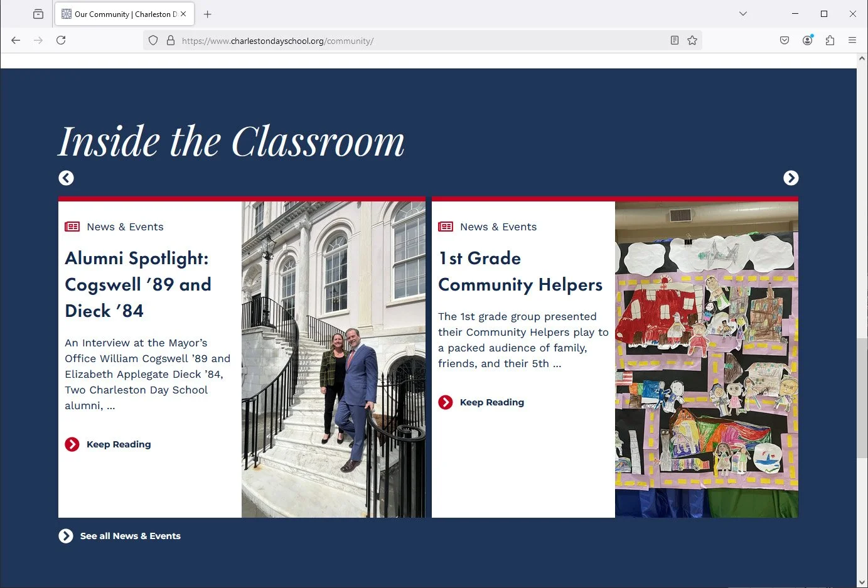Bookmark this page with star icon
868x588 pixels.
point(692,41)
